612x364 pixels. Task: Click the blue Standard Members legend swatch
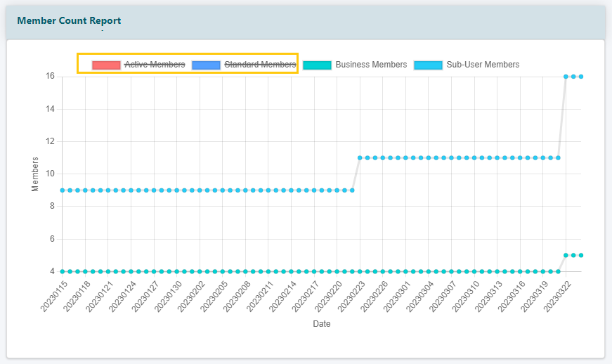click(206, 65)
